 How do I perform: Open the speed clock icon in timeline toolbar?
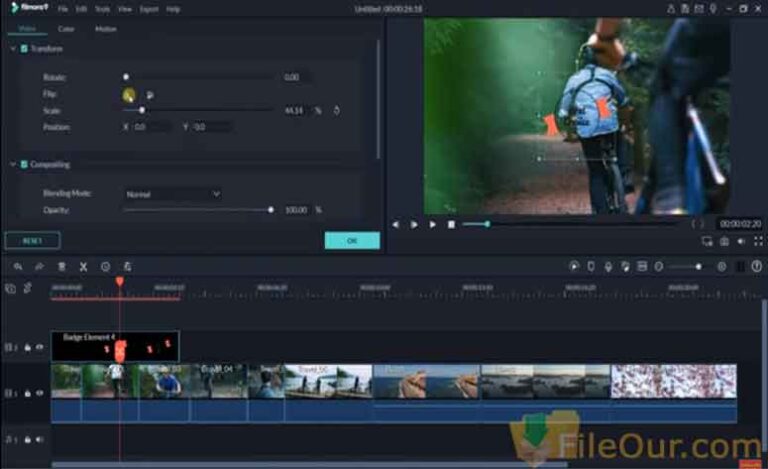pos(105,267)
